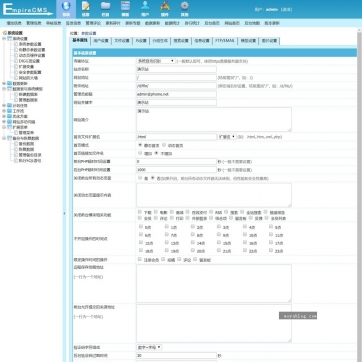Open the 传输协议 protocol dropdown
The width and height of the screenshot is (362, 362).
[x=156, y=61]
